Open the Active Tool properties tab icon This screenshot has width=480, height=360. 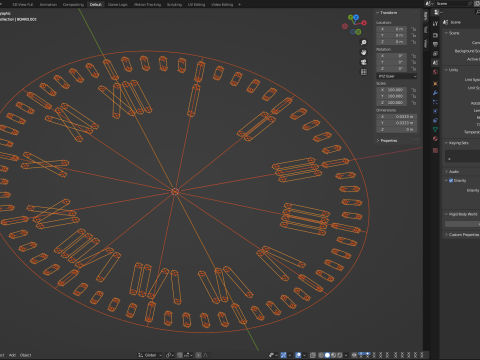(x=435, y=24)
